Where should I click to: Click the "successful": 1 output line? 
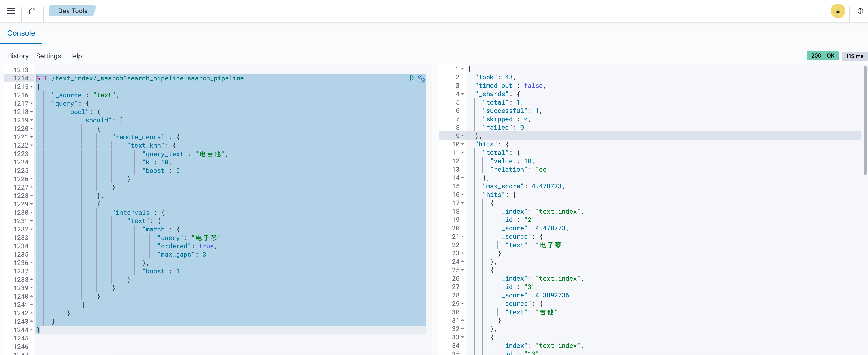pyautogui.click(x=512, y=111)
